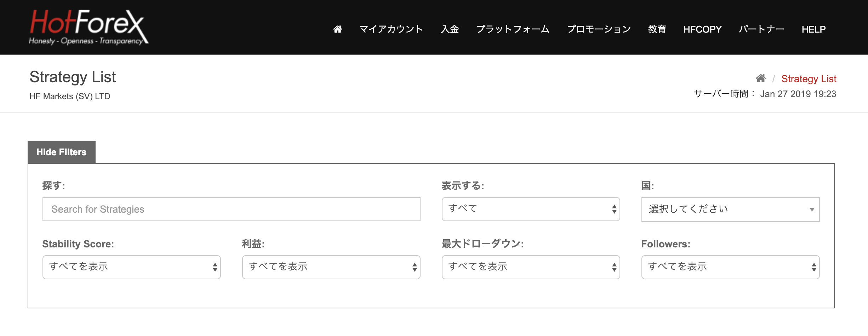Open the Stability Score dropdown
The height and width of the screenshot is (336, 868).
point(131,267)
